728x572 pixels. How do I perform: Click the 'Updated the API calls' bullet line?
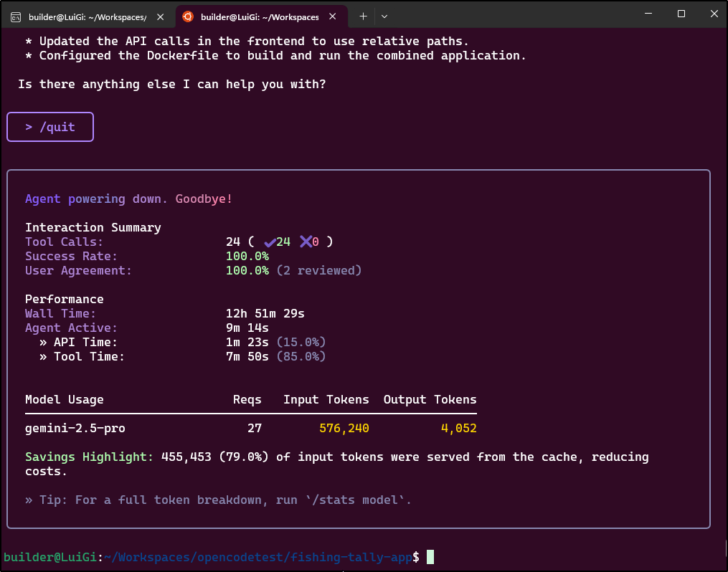click(x=247, y=42)
